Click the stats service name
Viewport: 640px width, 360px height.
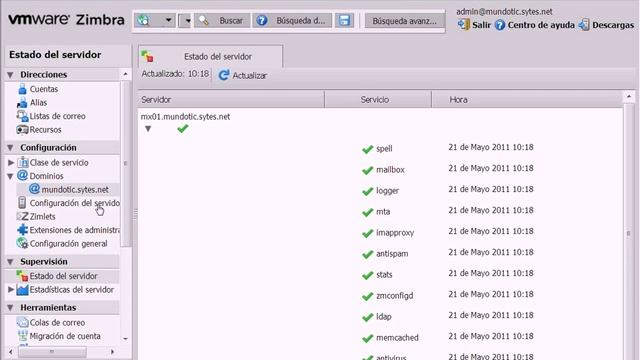point(384,275)
